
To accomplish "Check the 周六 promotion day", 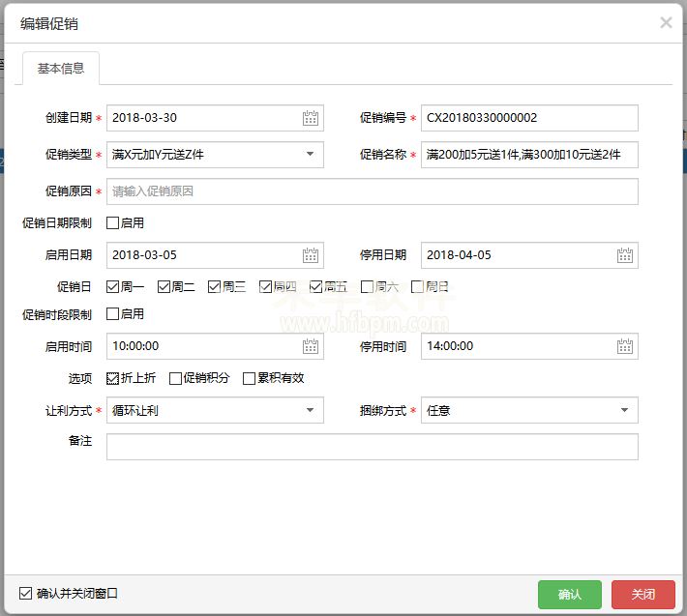I will pyautogui.click(x=367, y=287).
